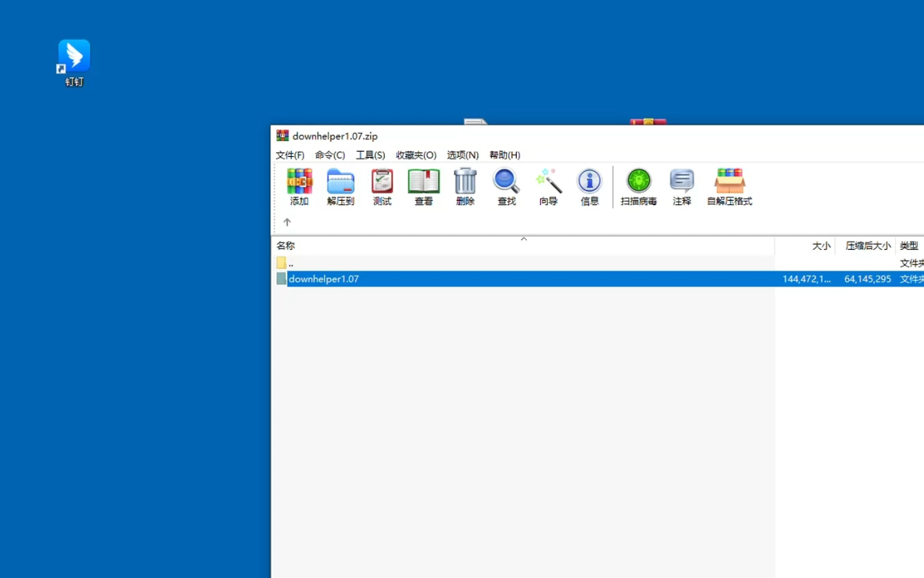This screenshot has height=578, width=924.
Task: Select the downhelper1.07 folder row
Action: [x=598, y=279]
